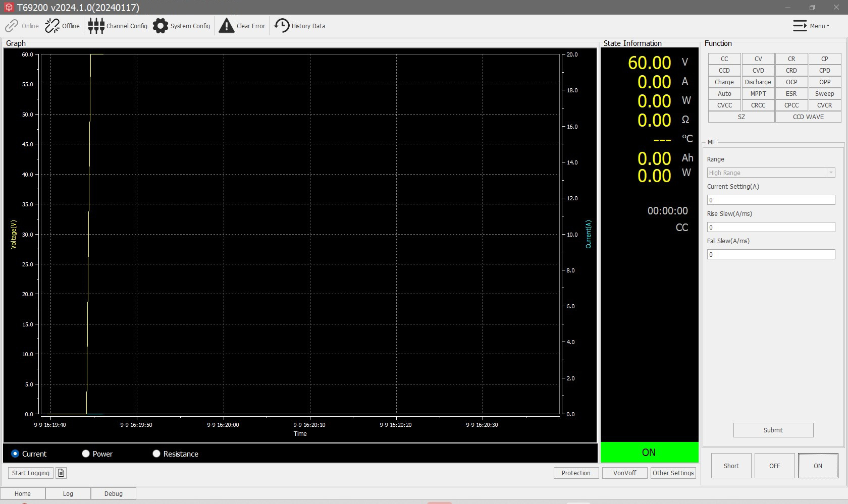The width and height of the screenshot is (848, 504).
Task: Open System Config gear icon
Action: [161, 26]
